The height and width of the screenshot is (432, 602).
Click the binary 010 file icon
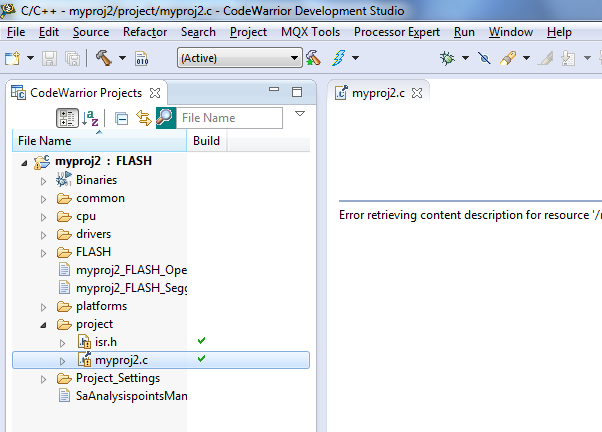tap(142, 58)
